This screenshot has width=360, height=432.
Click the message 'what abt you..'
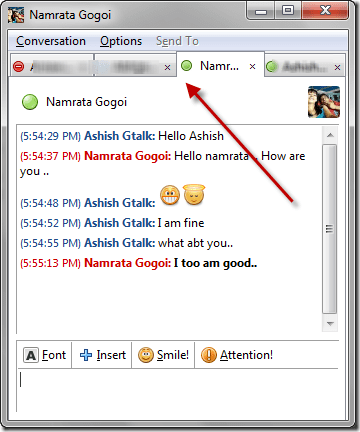point(195,243)
